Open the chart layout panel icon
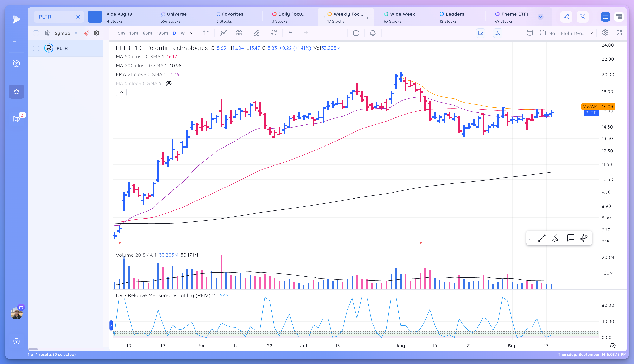Image resolution: width=634 pixels, height=364 pixels. (530, 33)
